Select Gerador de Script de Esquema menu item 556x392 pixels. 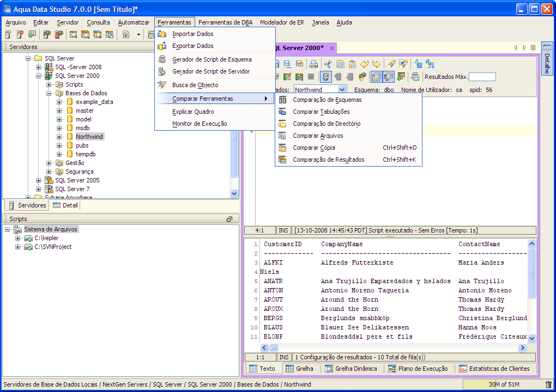[215, 59]
